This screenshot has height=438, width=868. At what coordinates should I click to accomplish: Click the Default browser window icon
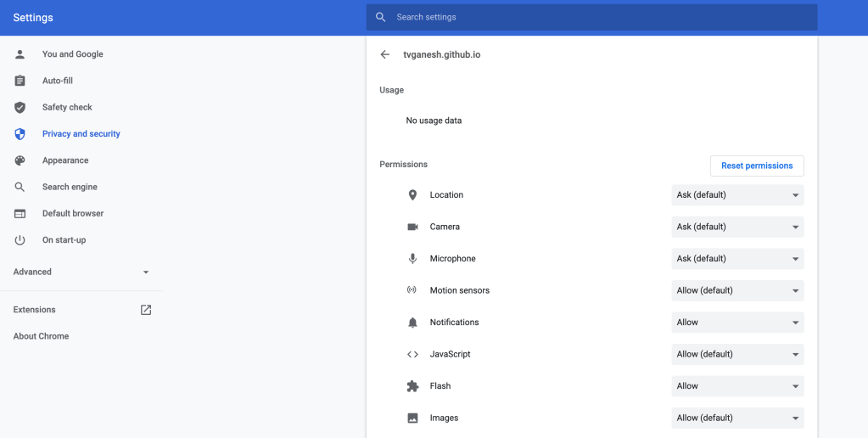point(20,214)
